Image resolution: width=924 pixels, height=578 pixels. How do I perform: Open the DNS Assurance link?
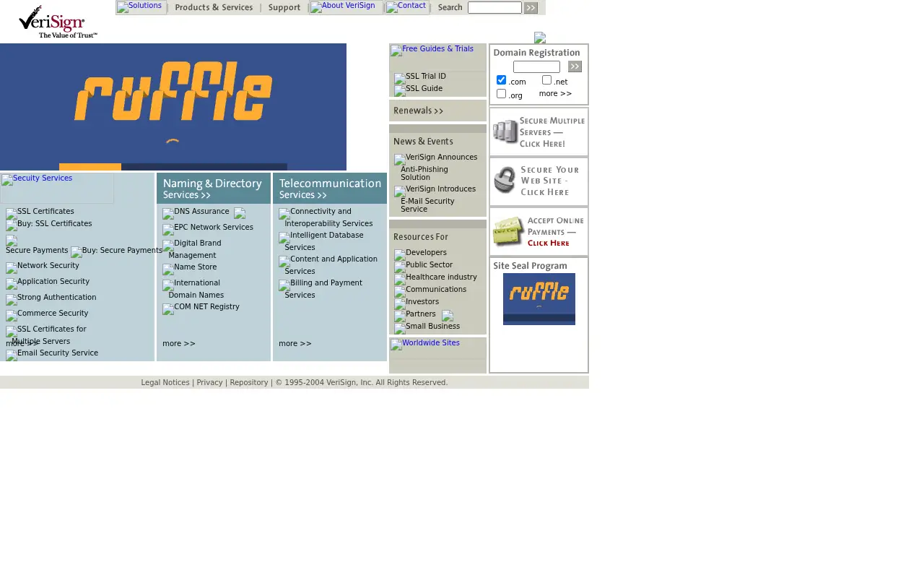[x=201, y=212]
